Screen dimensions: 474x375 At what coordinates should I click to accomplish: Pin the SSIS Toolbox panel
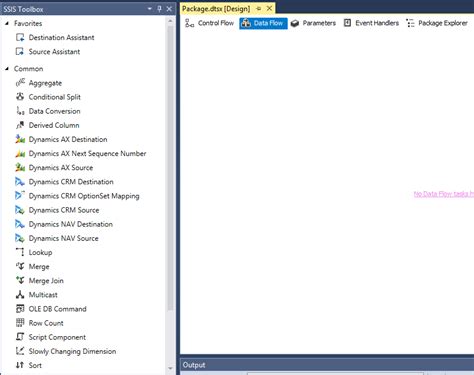[x=159, y=9]
